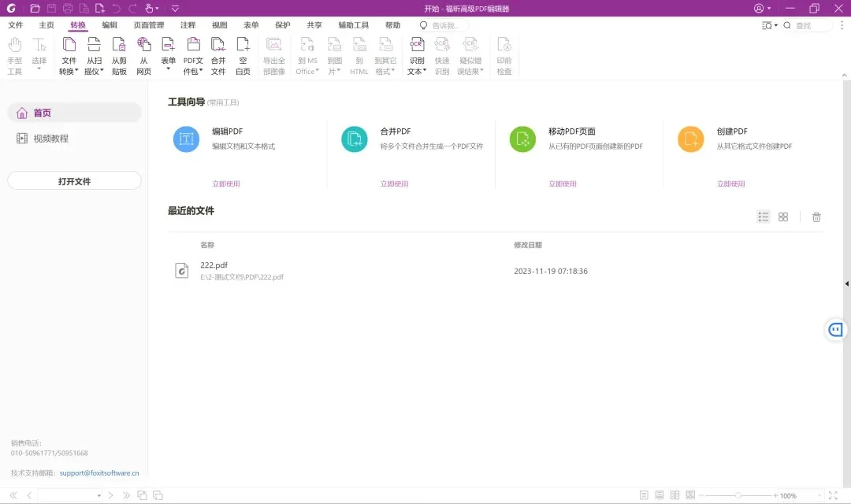Open the chat assistant floating icon
This screenshot has width=851, height=504.
(836, 329)
